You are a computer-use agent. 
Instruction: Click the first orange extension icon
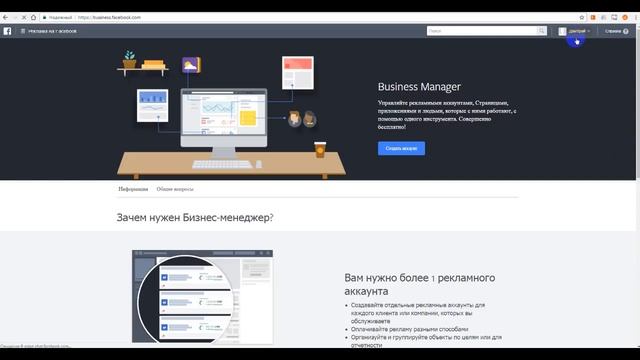(593, 18)
